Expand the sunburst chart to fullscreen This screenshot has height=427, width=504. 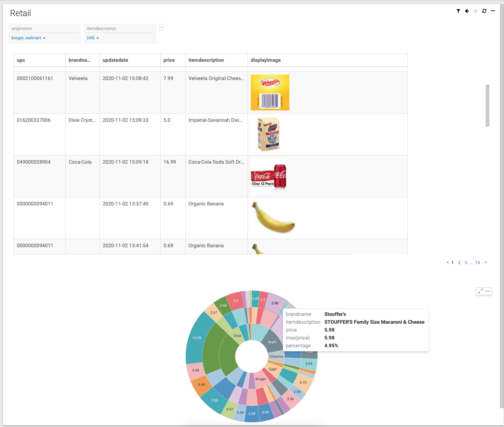pyautogui.click(x=480, y=291)
